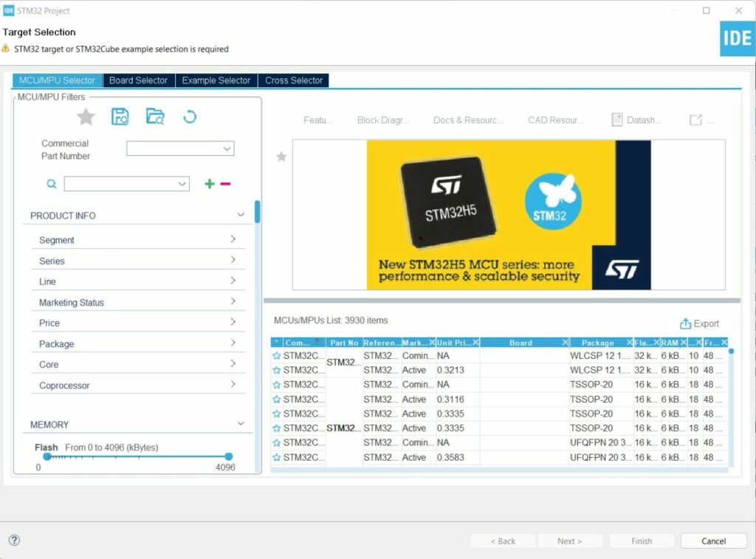This screenshot has height=559, width=756.
Task: Toggle favorite star on first MCU row
Action: (277, 356)
